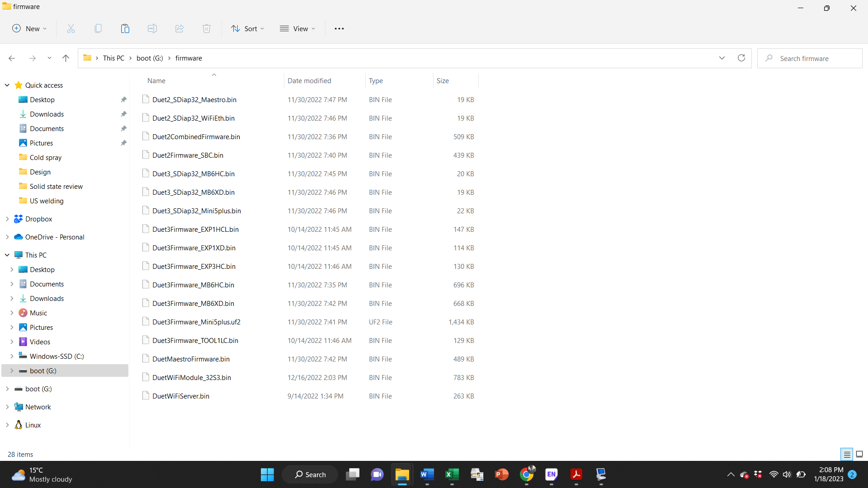
Task: Expand Windows-SSD (C:) drive node
Action: point(12,356)
